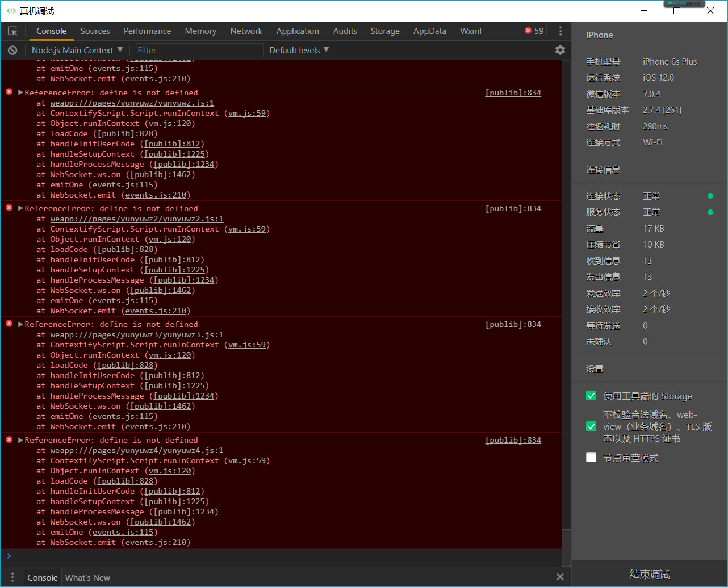
Task: Expand the yunyuwz2.js ReferenceError entry
Action: click(x=20, y=208)
